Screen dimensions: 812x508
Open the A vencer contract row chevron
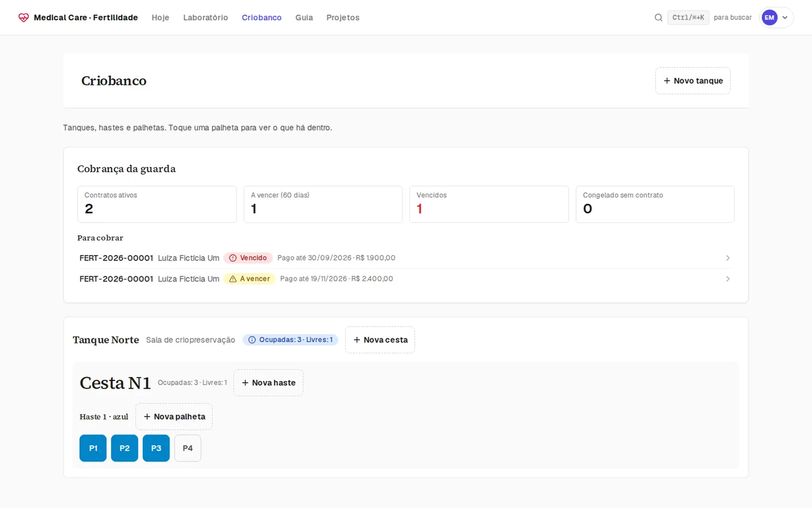click(728, 279)
